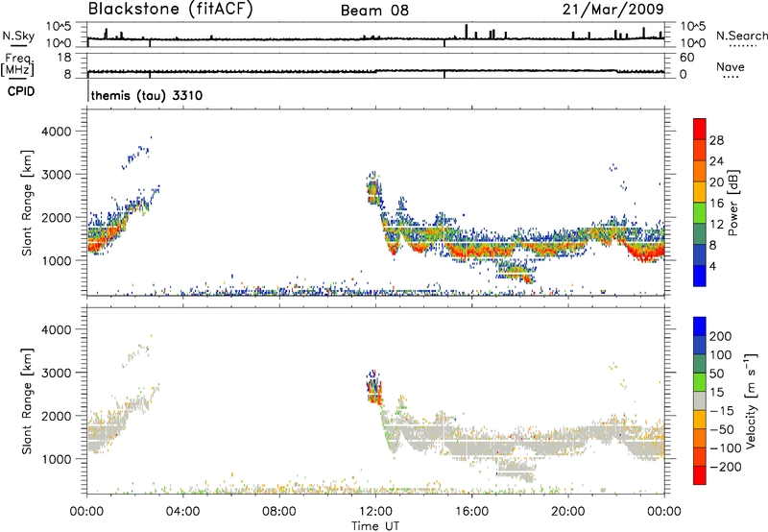The height and width of the screenshot is (532, 768).
Task: Click the "Blackstone (fitACF)" plot title
Action: coord(170,10)
